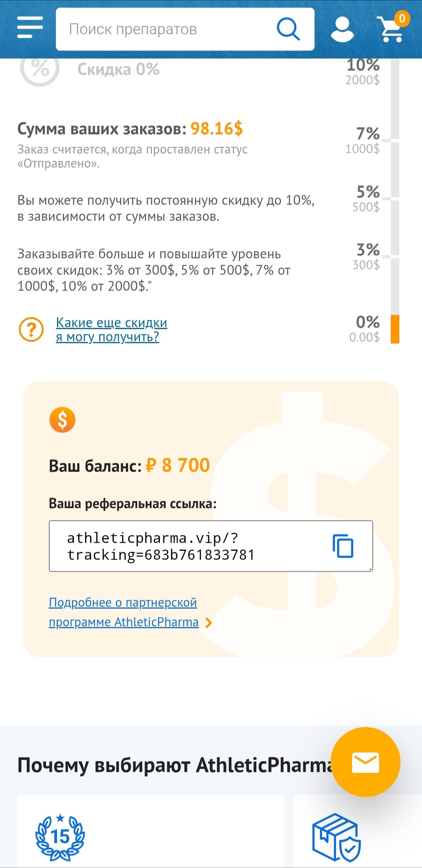Viewport: 422px width, 868px height.
Task: Open the AthleticPharma partner program details link
Action: point(123,612)
